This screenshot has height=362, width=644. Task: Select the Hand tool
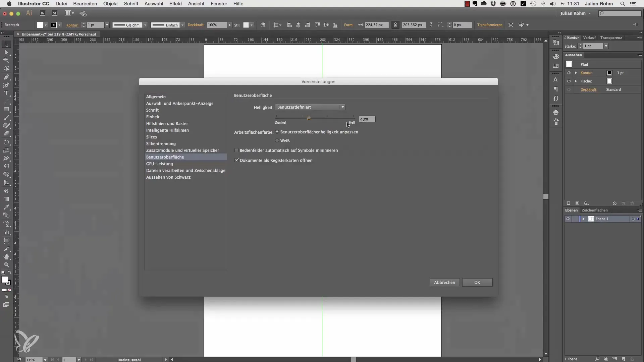coord(6,257)
